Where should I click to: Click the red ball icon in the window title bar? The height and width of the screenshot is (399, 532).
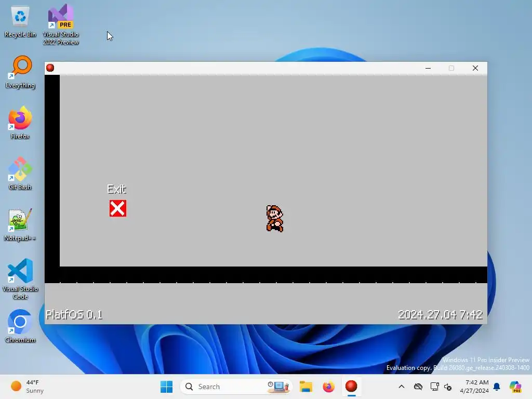point(50,68)
